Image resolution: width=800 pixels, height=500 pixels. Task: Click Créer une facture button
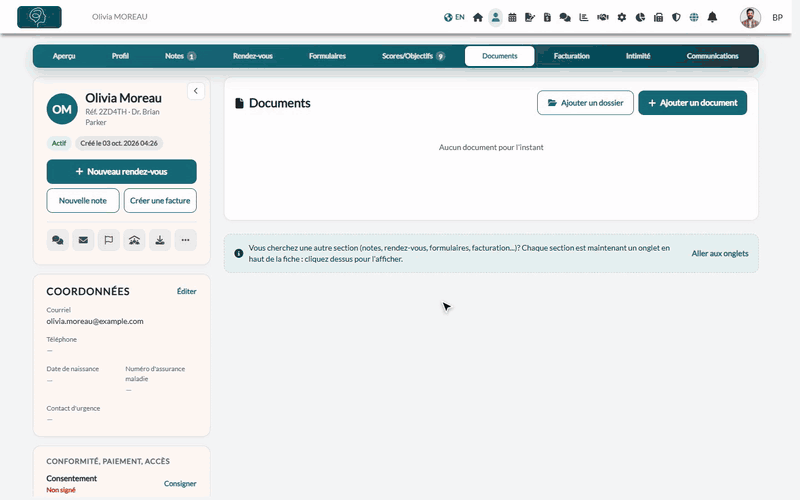click(x=160, y=201)
